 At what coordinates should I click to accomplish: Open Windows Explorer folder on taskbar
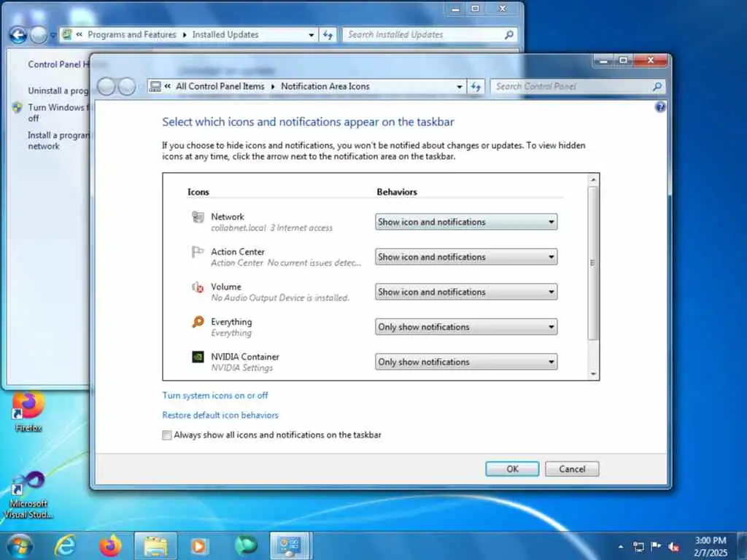[x=156, y=545]
